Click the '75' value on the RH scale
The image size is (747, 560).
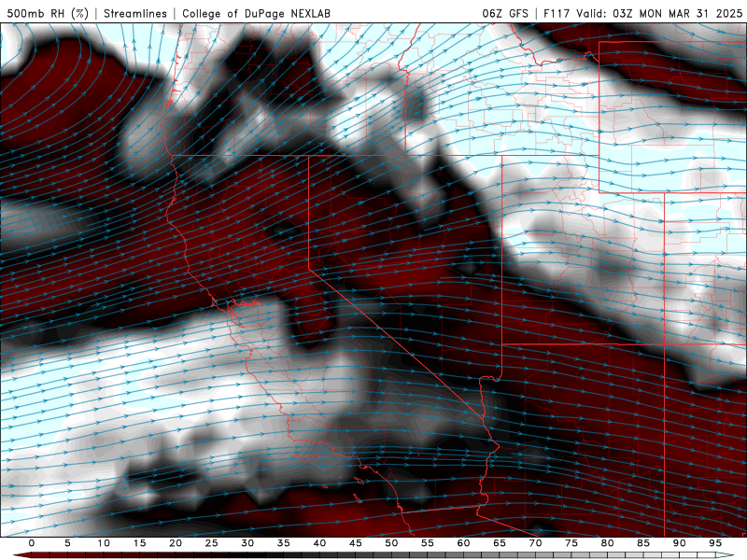coord(571,543)
